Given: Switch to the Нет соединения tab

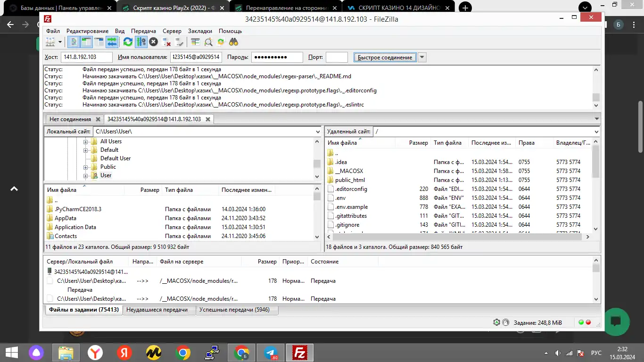Looking at the screenshot, I should pos(70,119).
